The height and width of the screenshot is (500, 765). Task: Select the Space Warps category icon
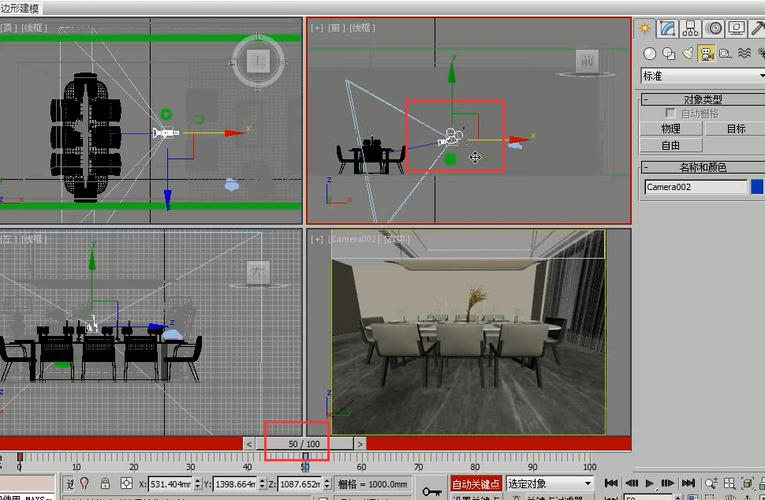[744, 53]
